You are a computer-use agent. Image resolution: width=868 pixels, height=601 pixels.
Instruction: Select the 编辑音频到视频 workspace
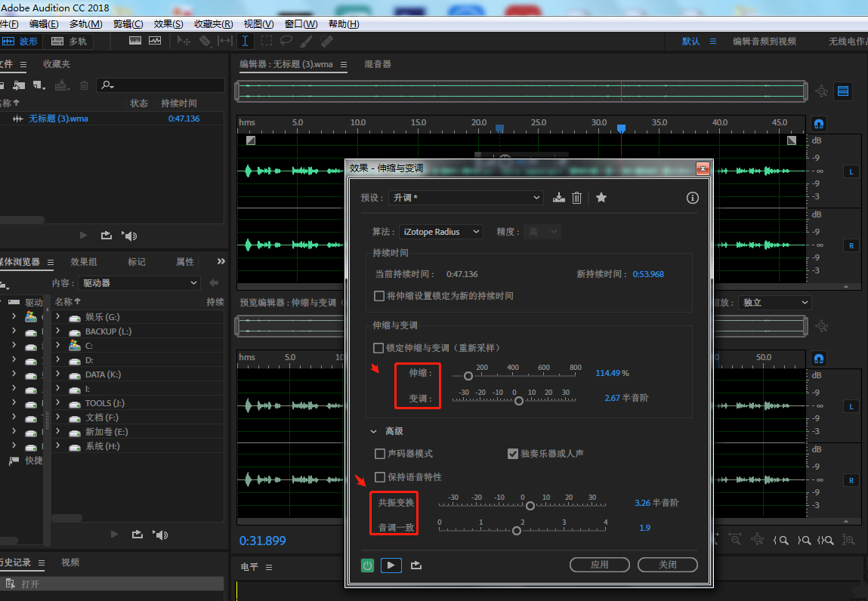pos(765,42)
